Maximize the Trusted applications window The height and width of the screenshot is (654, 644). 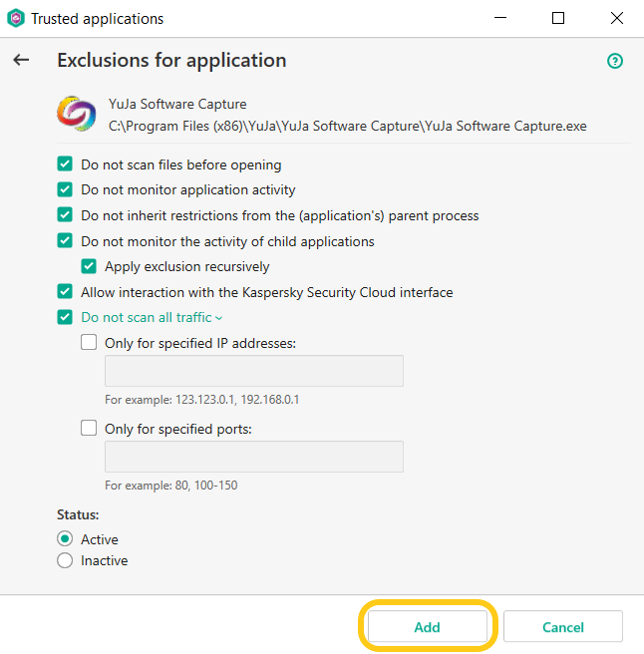[558, 18]
